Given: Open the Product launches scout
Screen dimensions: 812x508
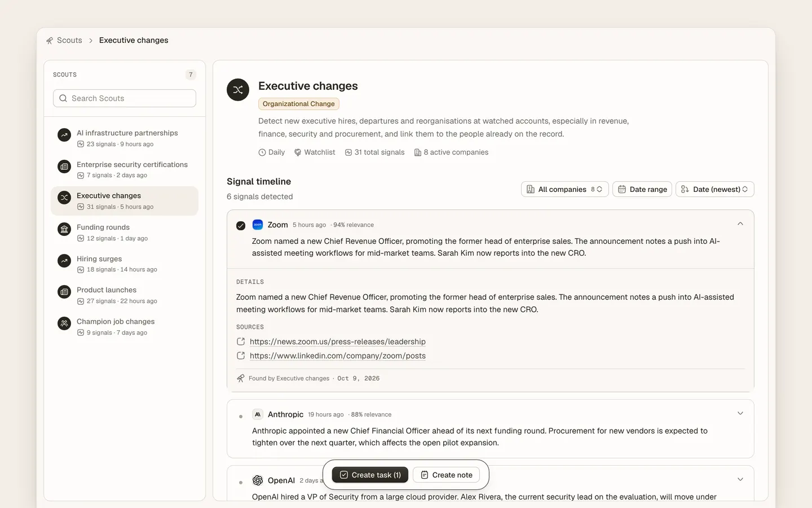Looking at the screenshot, I should (x=125, y=295).
